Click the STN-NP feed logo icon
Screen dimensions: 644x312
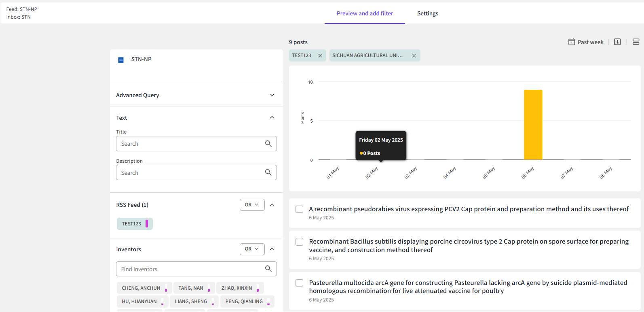click(121, 60)
